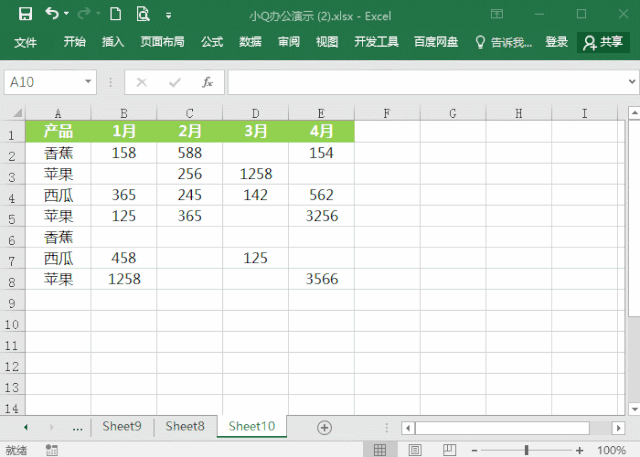Open the Undo history dropdown arrow
The height and width of the screenshot is (457, 640).
67,14
